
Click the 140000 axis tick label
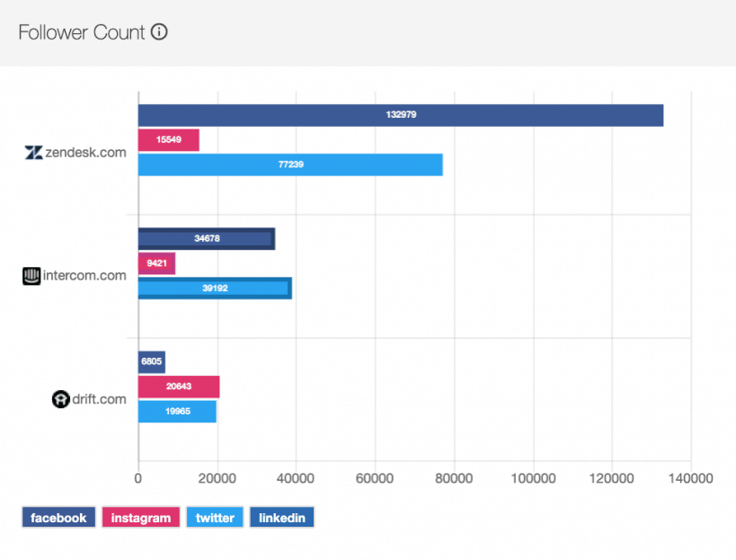691,478
